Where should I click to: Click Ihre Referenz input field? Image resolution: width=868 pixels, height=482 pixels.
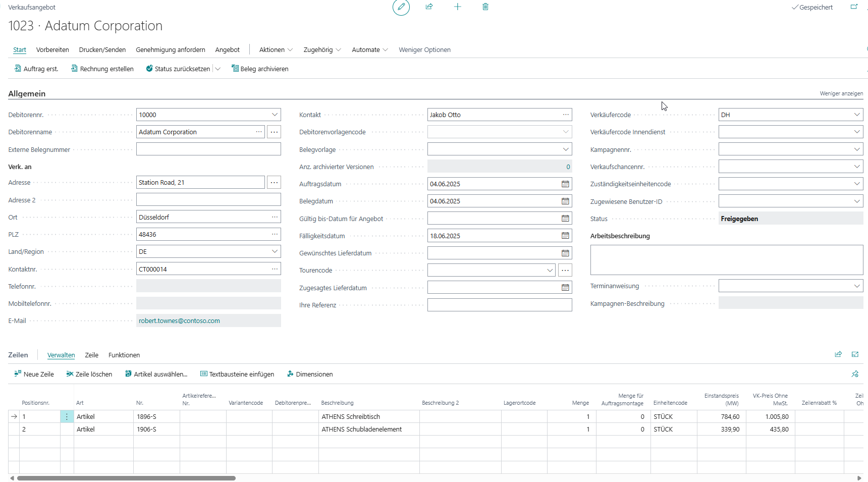click(x=500, y=305)
